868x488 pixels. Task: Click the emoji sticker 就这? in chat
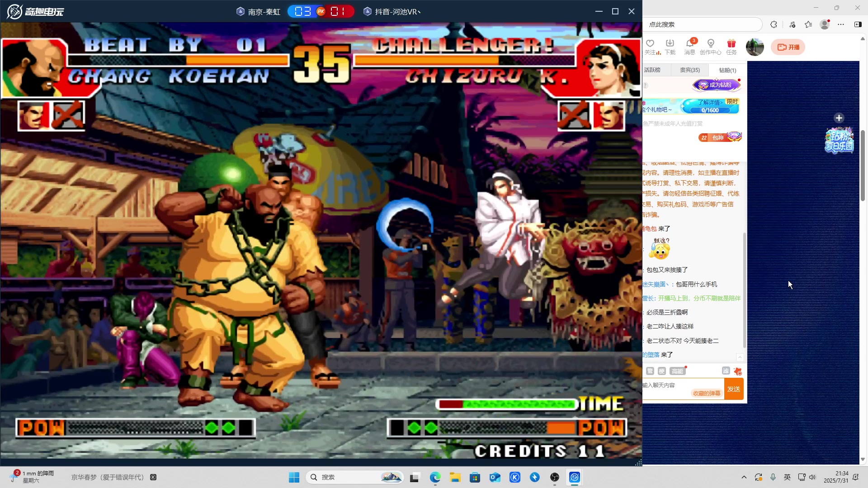pyautogui.click(x=660, y=249)
